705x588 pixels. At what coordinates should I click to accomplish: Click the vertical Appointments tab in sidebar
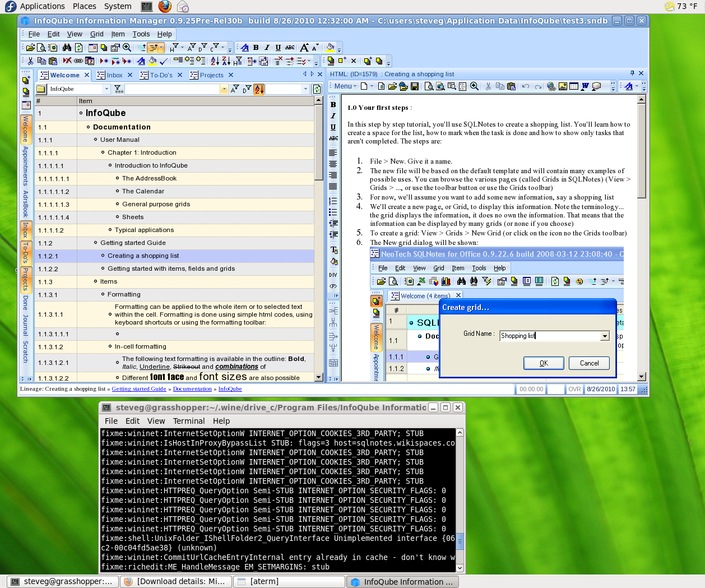[x=26, y=166]
